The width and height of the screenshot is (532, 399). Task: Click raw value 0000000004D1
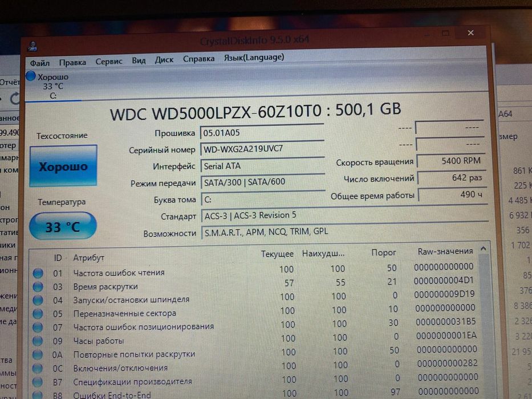pyautogui.click(x=444, y=280)
